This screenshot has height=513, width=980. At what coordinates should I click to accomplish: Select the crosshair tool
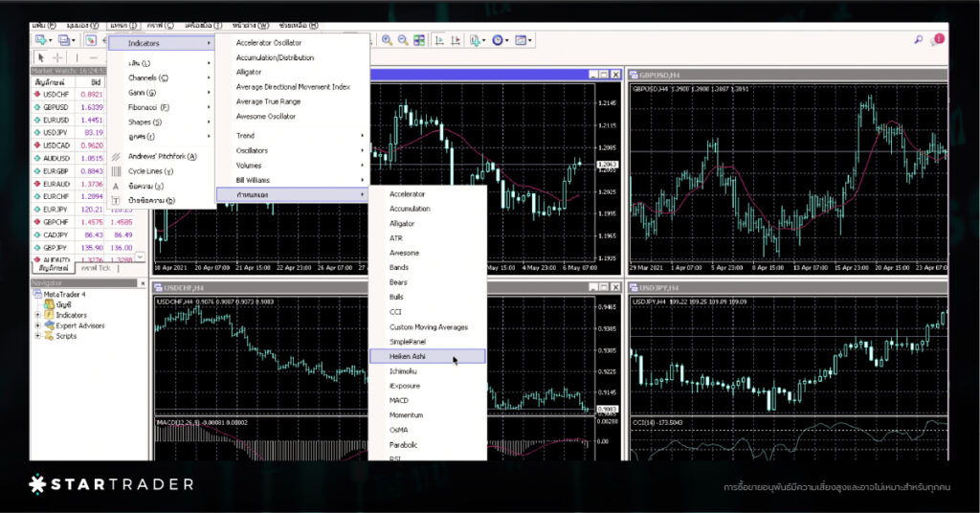(57, 57)
